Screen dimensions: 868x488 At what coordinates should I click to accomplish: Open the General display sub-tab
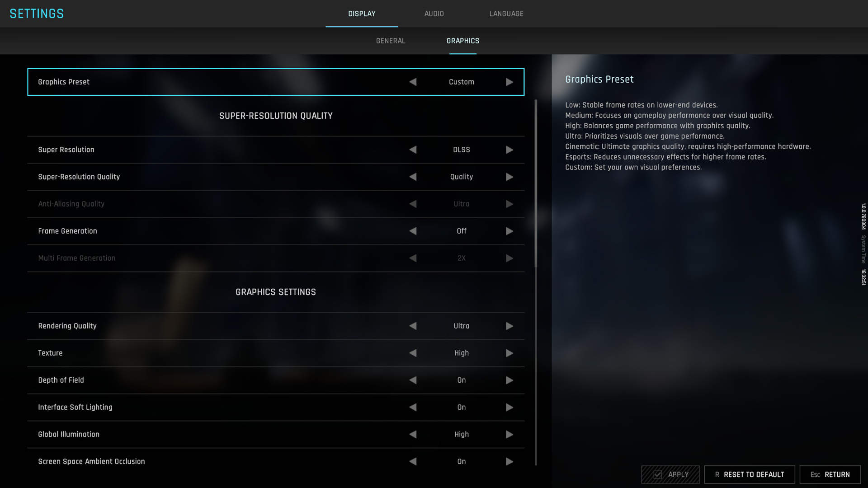point(391,41)
